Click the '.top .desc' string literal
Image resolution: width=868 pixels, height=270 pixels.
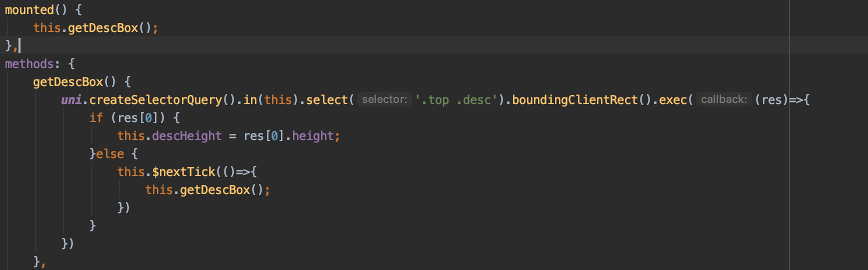point(456,100)
